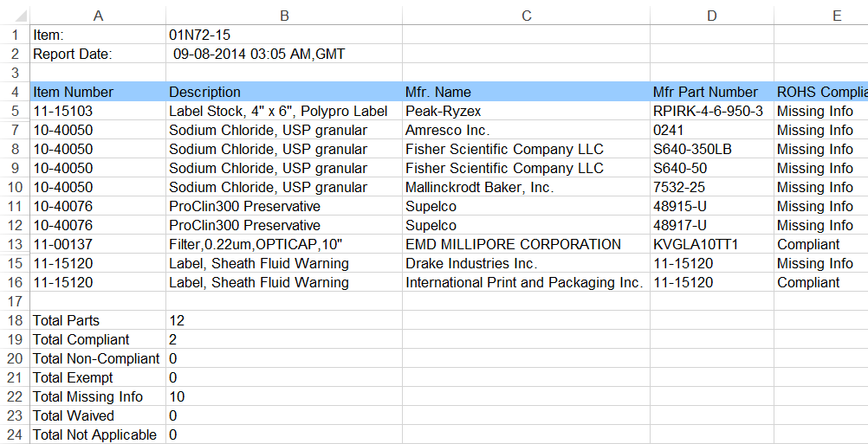Click part number S640-50

tap(712, 168)
